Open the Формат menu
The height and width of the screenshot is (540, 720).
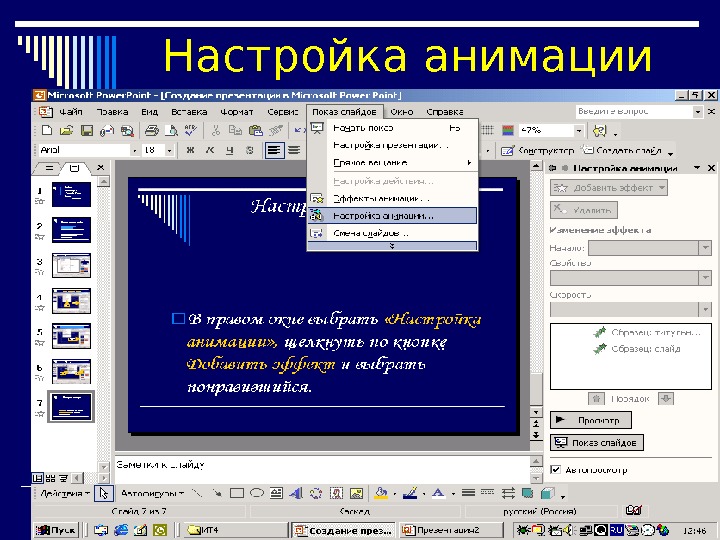[x=236, y=112]
